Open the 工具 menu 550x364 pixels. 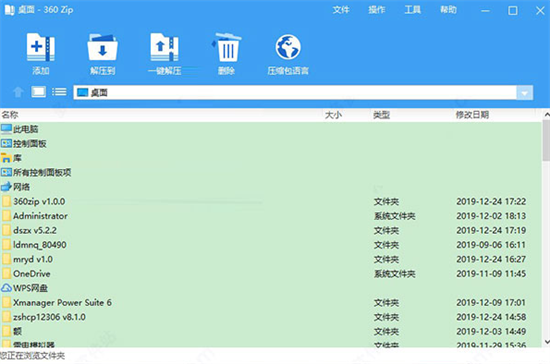pos(412,10)
